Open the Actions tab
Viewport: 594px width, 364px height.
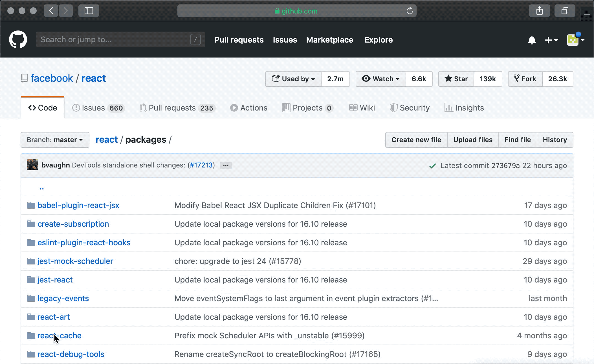249,108
